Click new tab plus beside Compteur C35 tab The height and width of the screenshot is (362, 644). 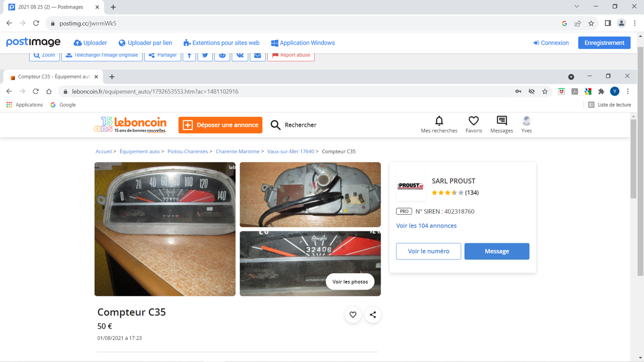[x=112, y=77]
